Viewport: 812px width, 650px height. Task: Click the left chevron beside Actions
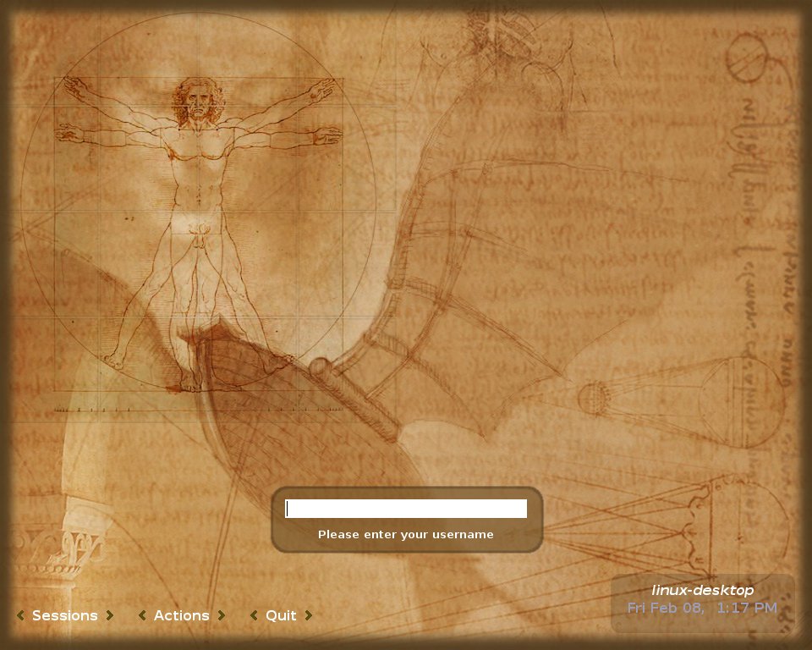[x=142, y=615]
